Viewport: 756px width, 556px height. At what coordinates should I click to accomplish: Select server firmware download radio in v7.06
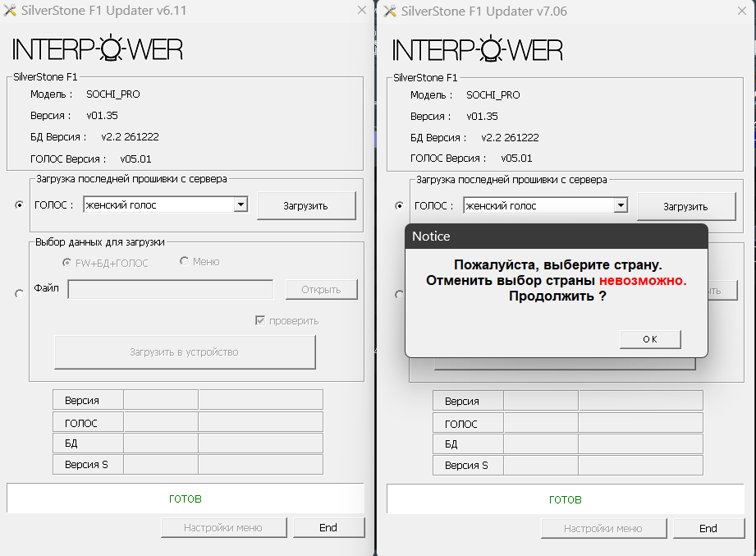(400, 205)
